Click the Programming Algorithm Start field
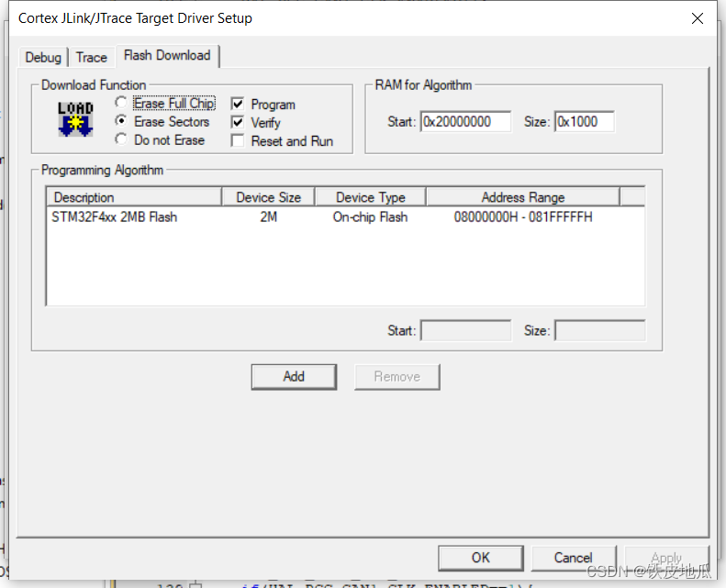This screenshot has width=726, height=588. coord(465,331)
